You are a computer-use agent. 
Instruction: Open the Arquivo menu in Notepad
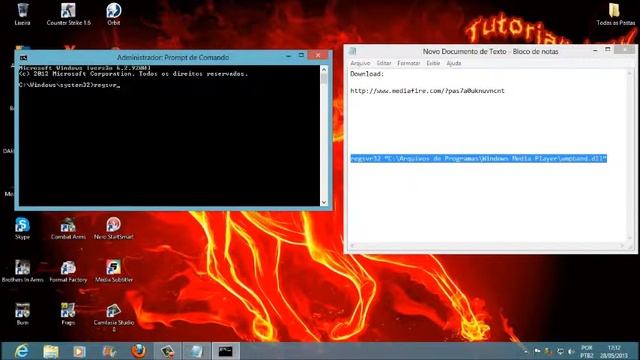360,63
